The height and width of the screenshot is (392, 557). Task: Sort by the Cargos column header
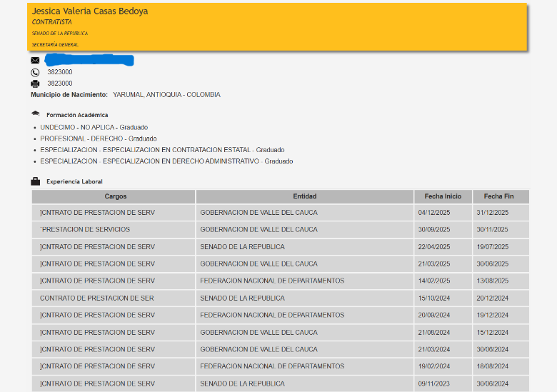(115, 196)
